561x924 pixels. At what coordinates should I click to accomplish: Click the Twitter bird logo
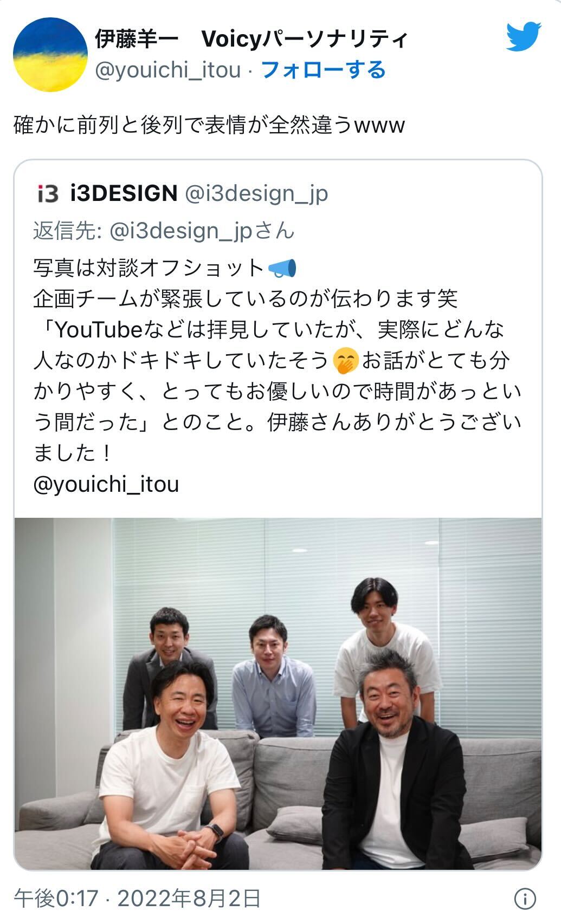pos(524,36)
